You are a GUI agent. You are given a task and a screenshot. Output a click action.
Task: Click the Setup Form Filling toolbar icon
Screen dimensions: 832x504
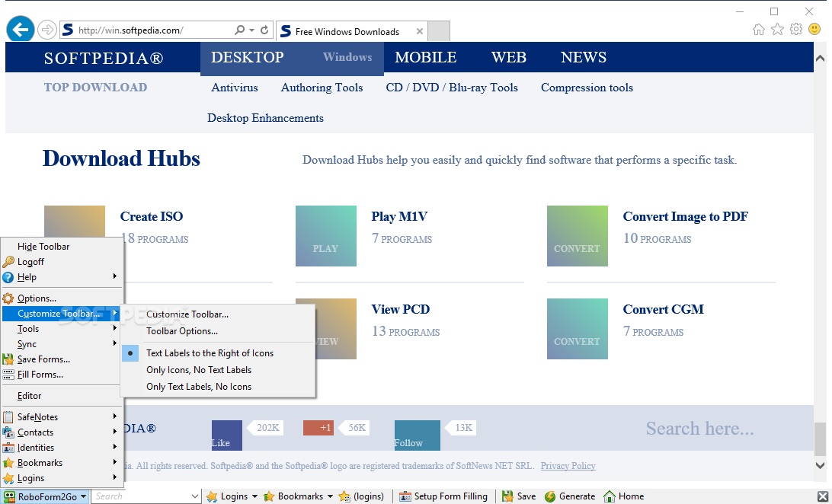tap(405, 496)
